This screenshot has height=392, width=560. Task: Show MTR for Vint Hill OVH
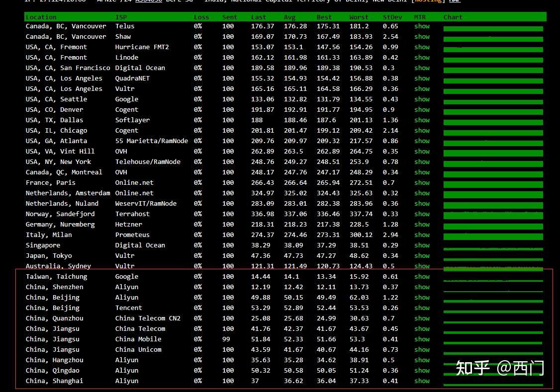point(422,151)
